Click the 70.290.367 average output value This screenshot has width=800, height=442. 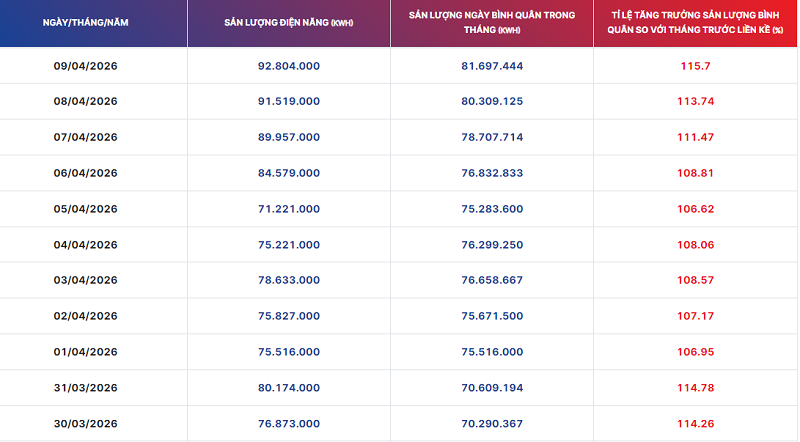492,423
